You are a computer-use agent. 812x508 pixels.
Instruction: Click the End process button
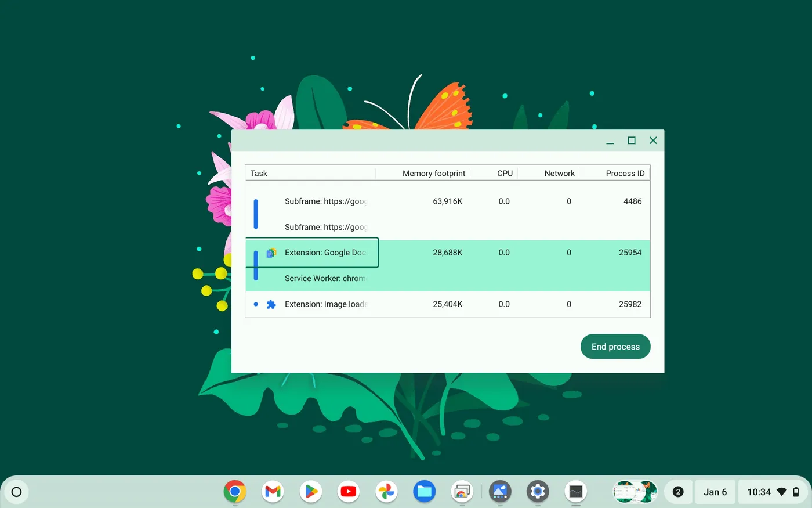[615, 347]
